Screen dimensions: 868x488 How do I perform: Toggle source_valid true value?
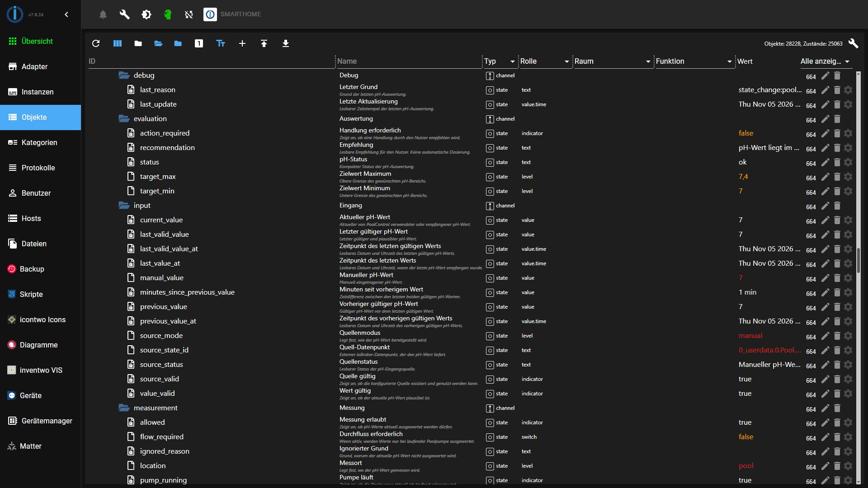tap(745, 379)
